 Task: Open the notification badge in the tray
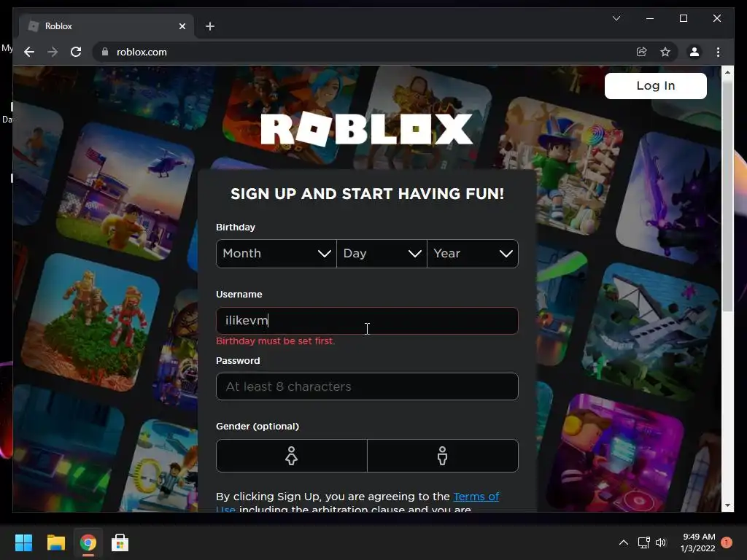click(x=727, y=542)
